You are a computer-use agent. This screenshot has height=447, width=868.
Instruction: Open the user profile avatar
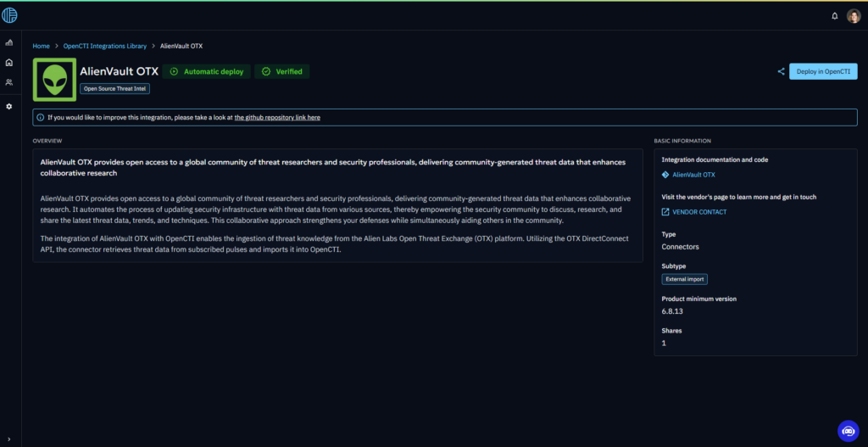[x=853, y=15]
